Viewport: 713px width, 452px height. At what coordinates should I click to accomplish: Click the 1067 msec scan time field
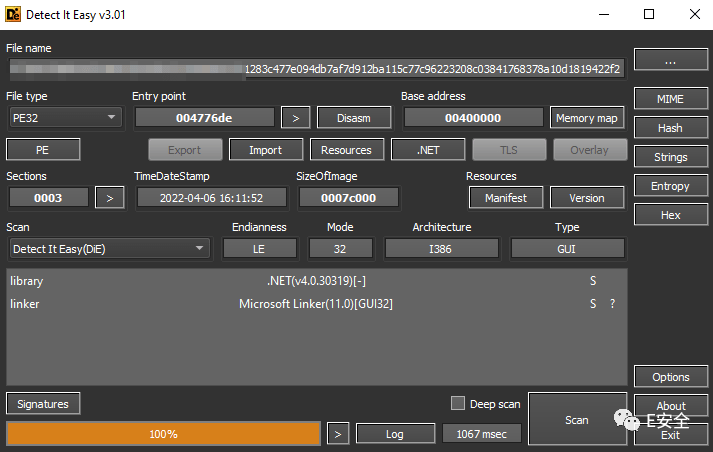coord(482,434)
